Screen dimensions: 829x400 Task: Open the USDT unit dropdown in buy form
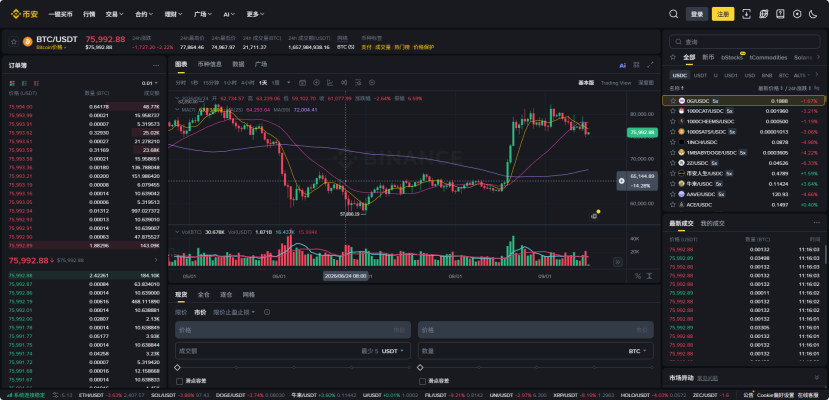(393, 351)
